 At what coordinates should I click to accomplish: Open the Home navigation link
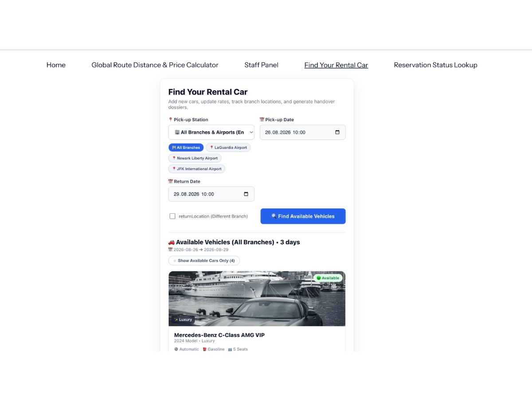(56, 65)
